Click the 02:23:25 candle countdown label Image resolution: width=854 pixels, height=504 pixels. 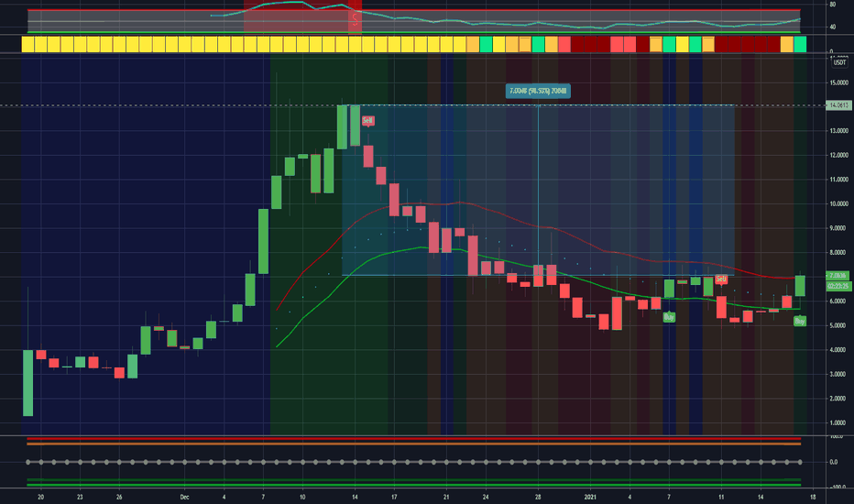[838, 286]
